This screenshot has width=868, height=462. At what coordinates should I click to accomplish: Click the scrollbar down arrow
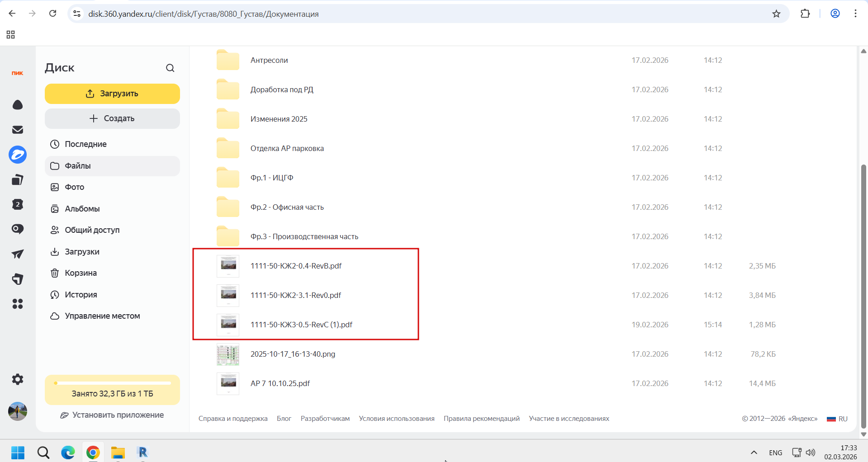click(863, 434)
